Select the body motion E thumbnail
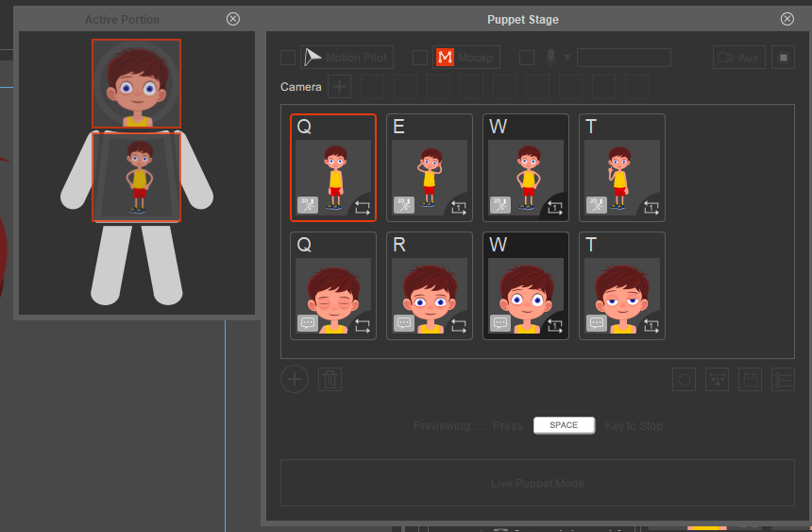Screen dimensions: 812x532 pos(430,167)
